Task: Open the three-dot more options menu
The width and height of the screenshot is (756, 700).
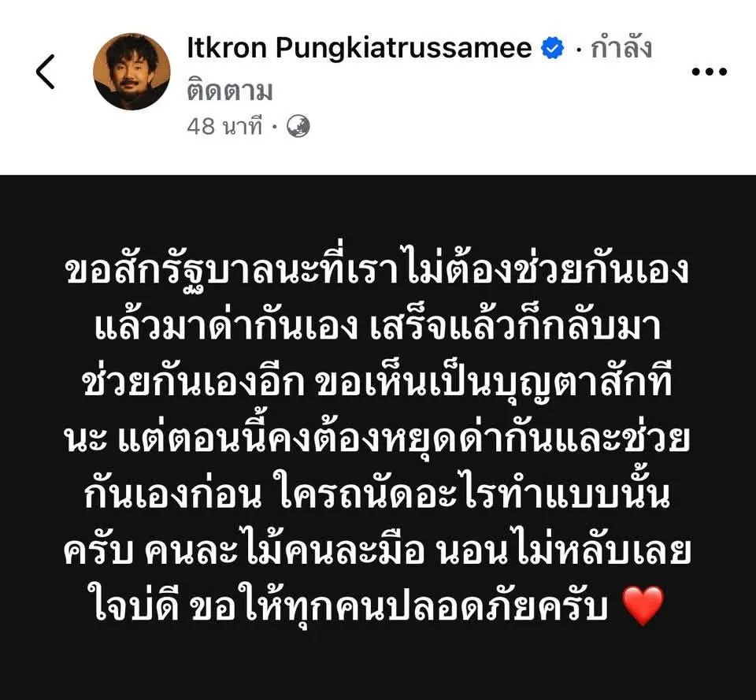Action: click(x=709, y=72)
